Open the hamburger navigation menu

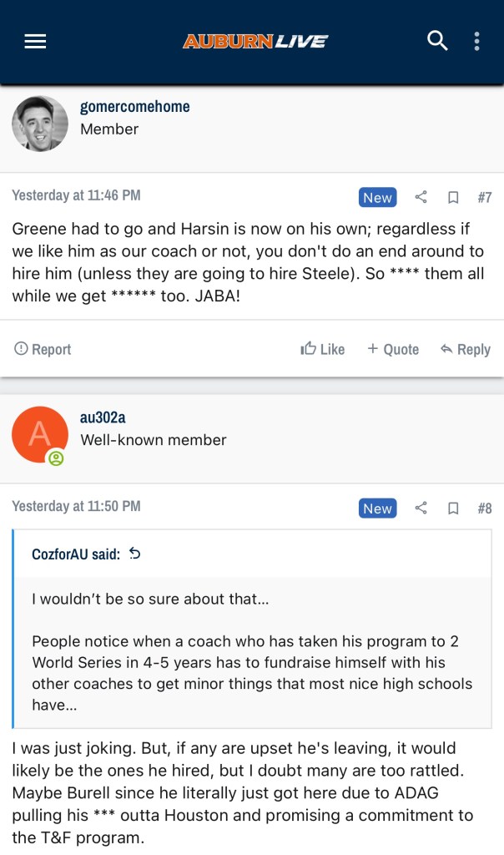click(x=35, y=41)
